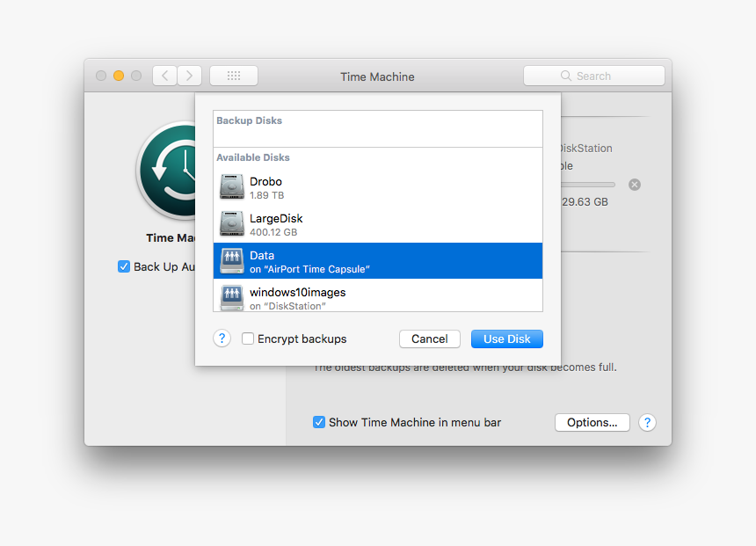Click the forward navigation arrow

click(x=188, y=76)
